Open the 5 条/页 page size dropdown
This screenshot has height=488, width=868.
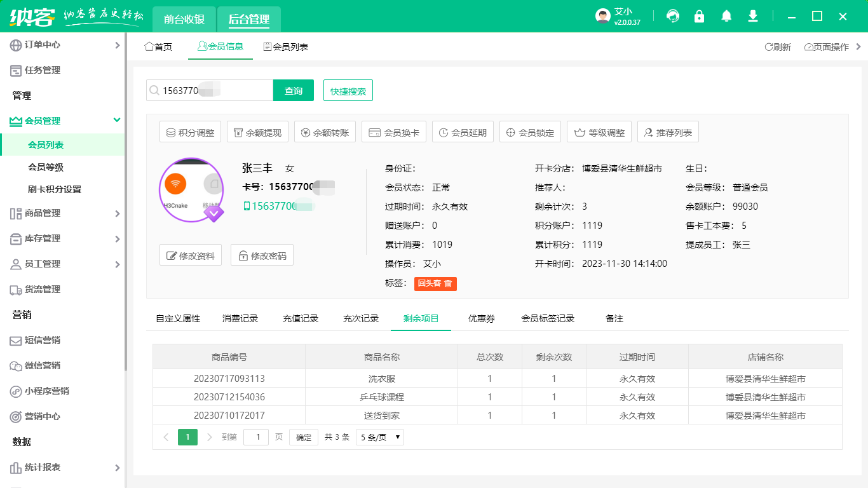tap(380, 437)
